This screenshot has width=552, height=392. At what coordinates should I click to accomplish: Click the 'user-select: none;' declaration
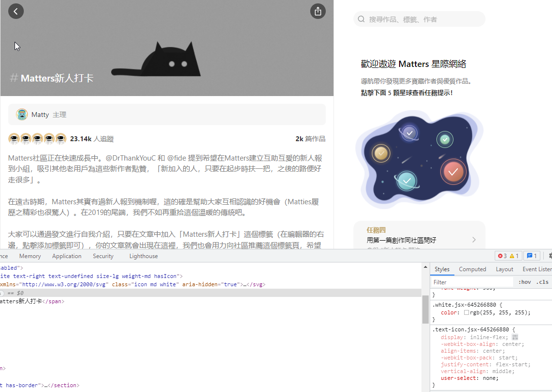(469, 378)
